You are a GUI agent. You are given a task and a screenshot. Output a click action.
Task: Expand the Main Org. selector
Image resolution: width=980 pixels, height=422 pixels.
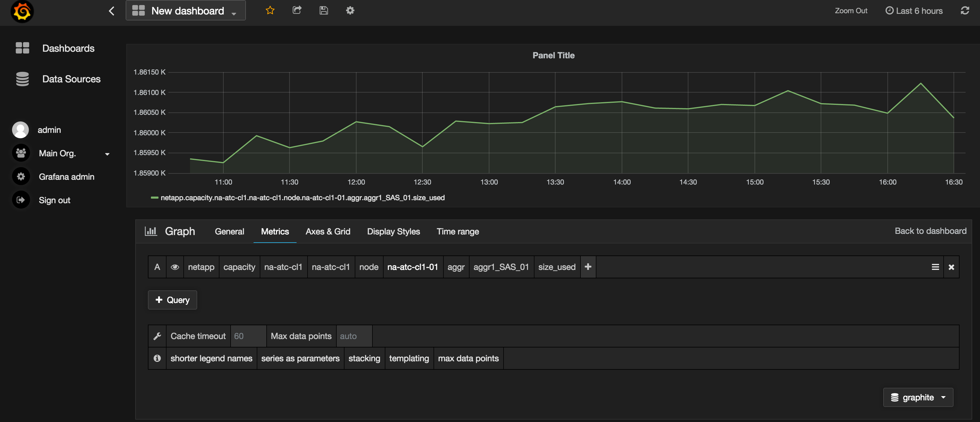pos(107,153)
